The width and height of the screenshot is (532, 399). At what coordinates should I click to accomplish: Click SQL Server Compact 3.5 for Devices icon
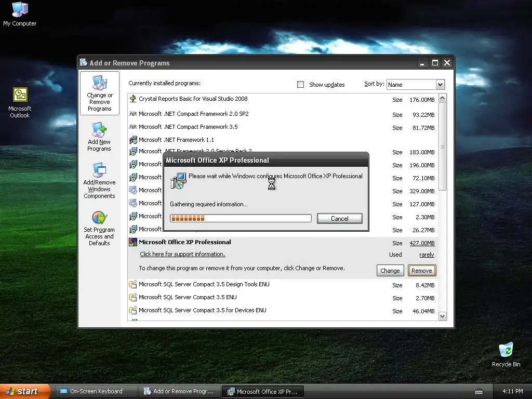point(133,310)
